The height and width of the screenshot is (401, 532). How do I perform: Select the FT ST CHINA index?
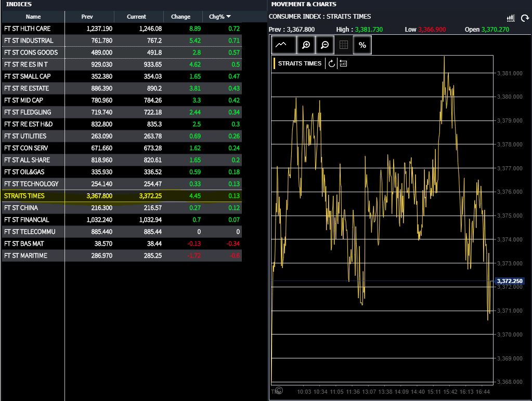(122, 208)
